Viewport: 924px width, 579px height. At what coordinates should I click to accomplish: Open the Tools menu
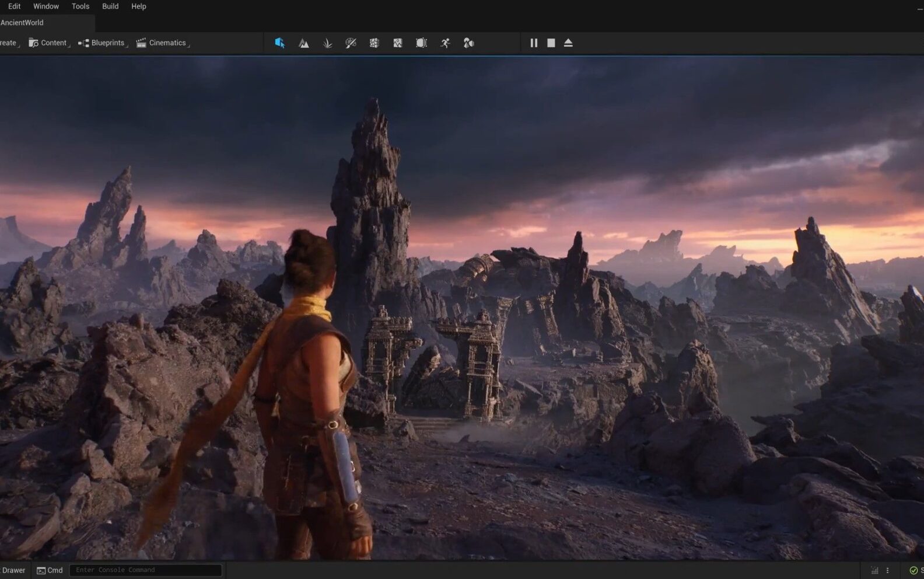point(80,6)
